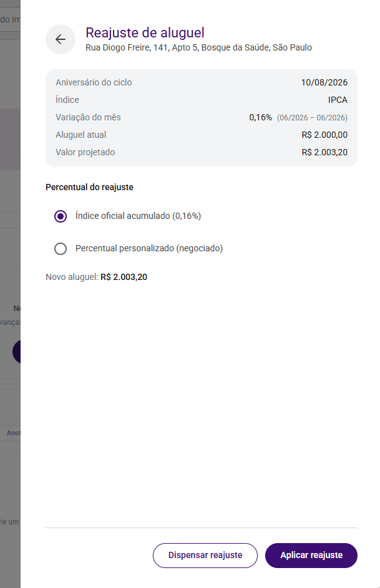Image resolution: width=380 pixels, height=588 pixels.
Task: Click the Reajuste de aluguel title
Action: point(145,32)
